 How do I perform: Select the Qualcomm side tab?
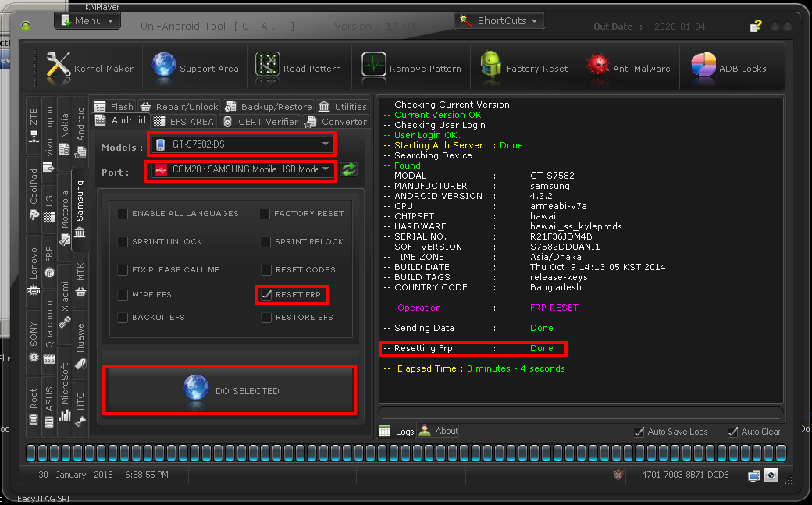click(49, 333)
